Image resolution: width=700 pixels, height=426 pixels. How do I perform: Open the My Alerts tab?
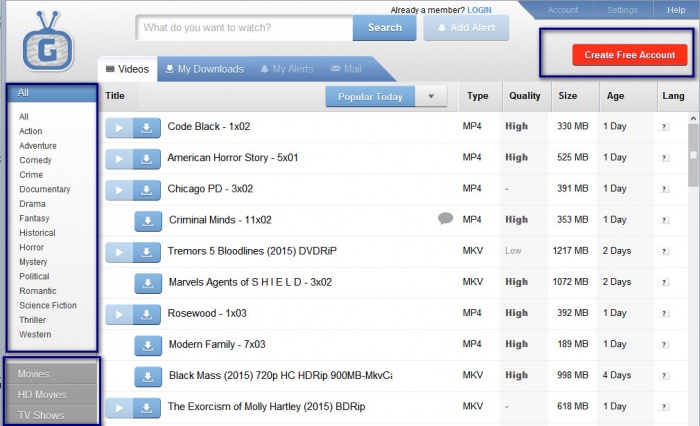pos(287,69)
